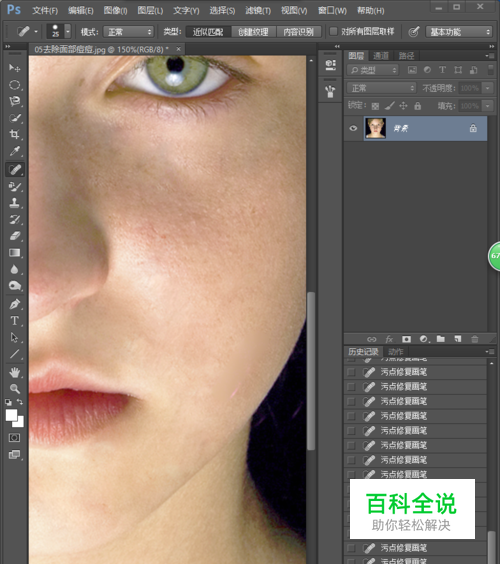Switch to the 路径 tab
This screenshot has height=564, width=500.
tap(406, 56)
